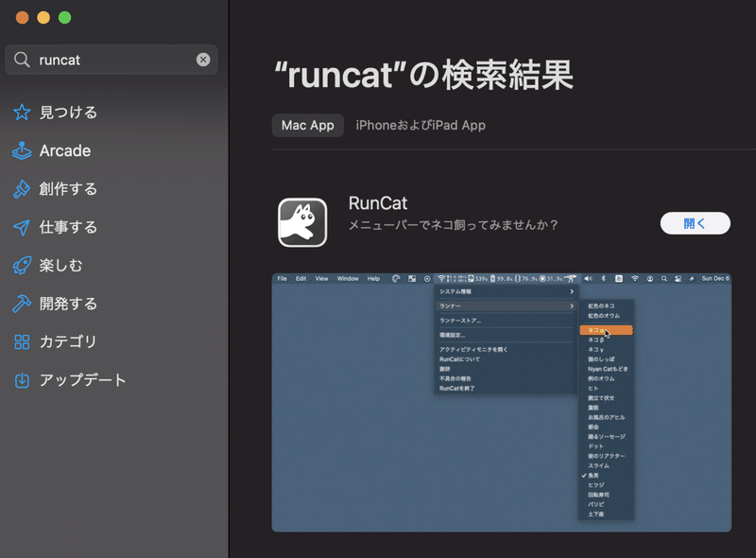This screenshot has height=558, width=756.
Task: Choose 開発する in the sidebar
Action: (68, 304)
